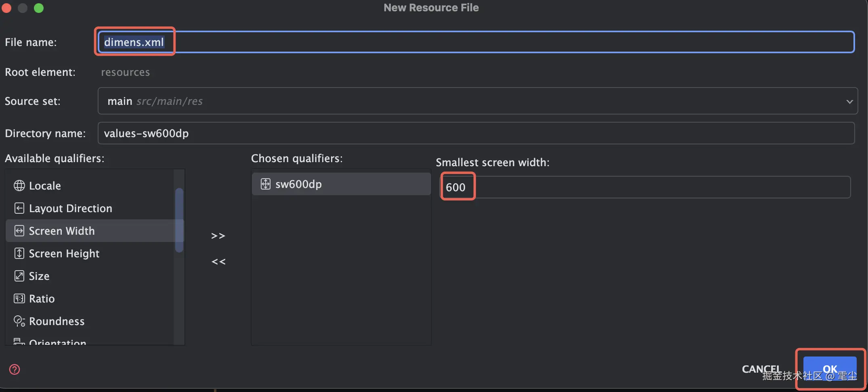
Task: Remove qualifier with the << button
Action: pyautogui.click(x=218, y=262)
